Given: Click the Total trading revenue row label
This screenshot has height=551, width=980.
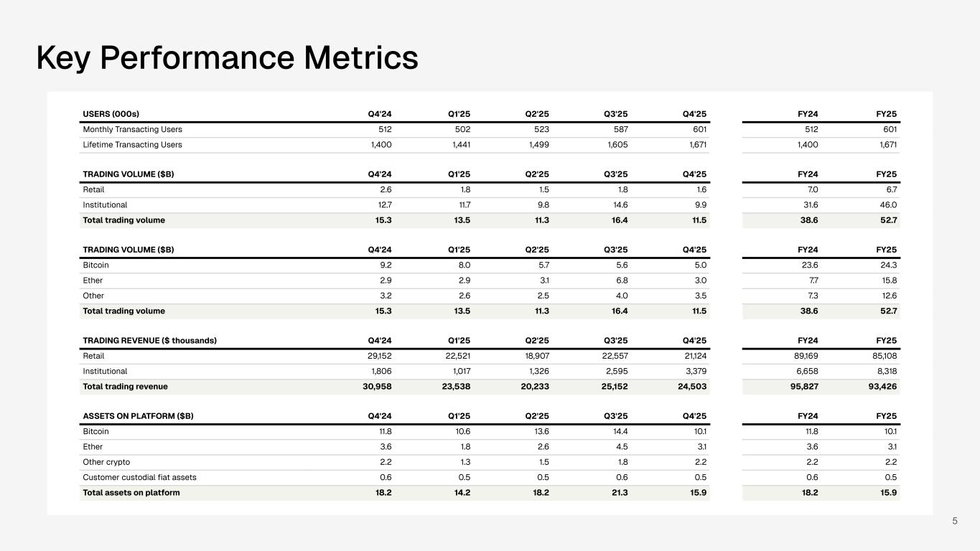Looking at the screenshot, I should [125, 387].
